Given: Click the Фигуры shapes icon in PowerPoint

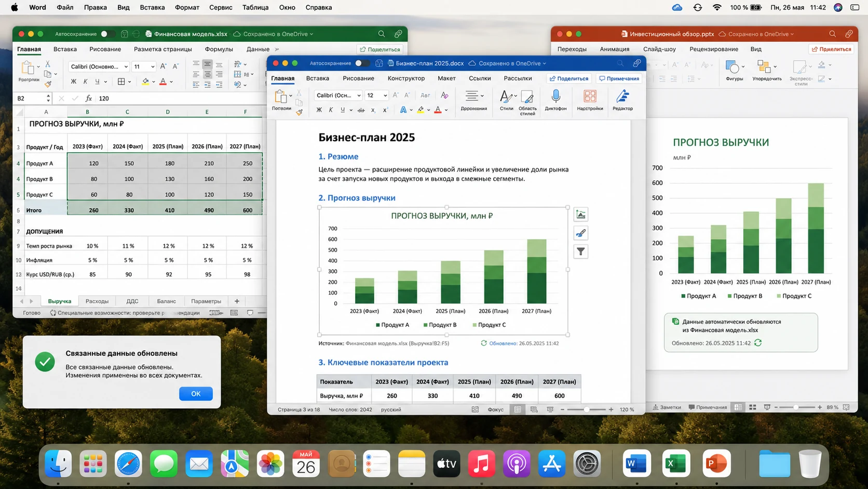Looking at the screenshot, I should pos(734,70).
